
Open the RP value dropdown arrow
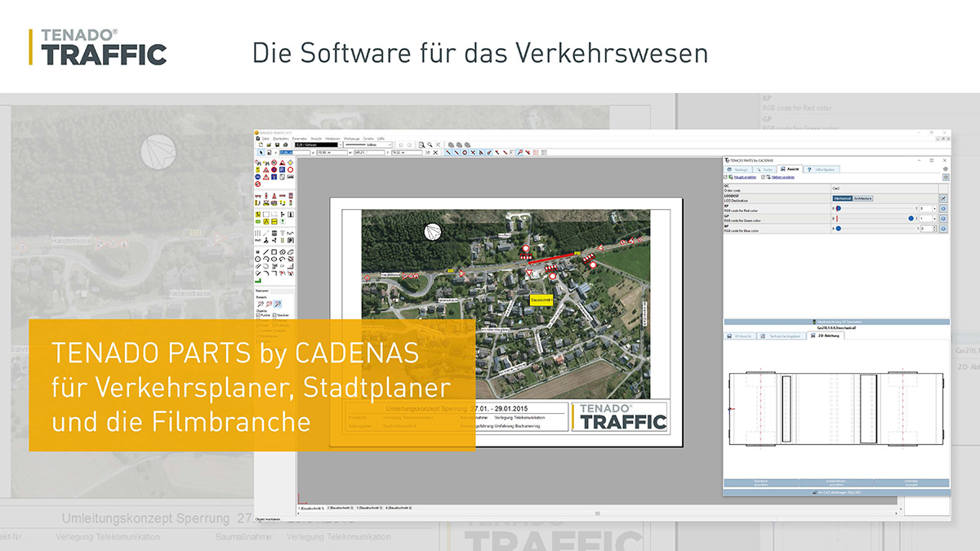tap(934, 208)
